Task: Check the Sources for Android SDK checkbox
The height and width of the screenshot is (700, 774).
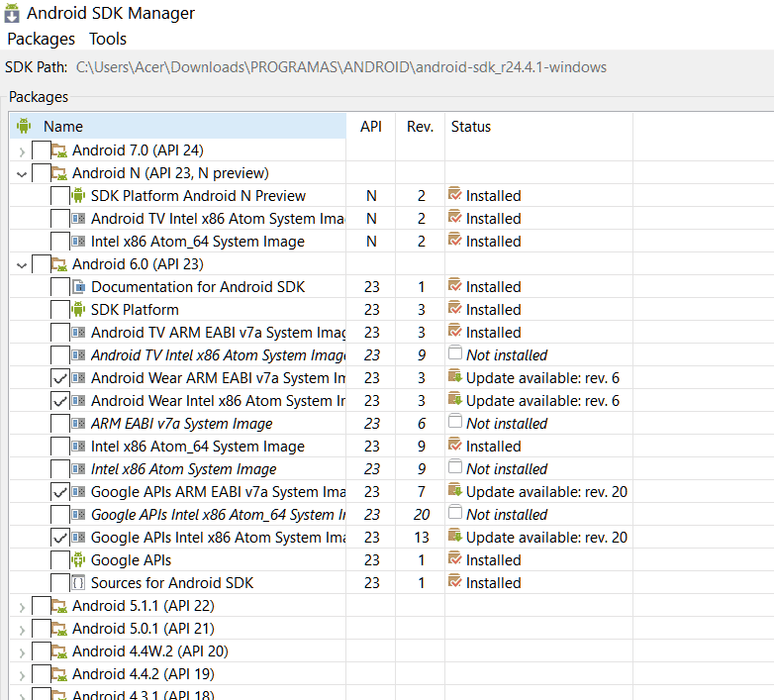Action: [60, 583]
